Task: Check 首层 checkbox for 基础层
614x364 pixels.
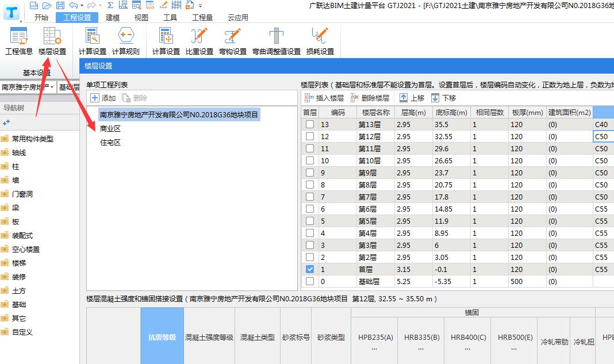Action: point(310,281)
